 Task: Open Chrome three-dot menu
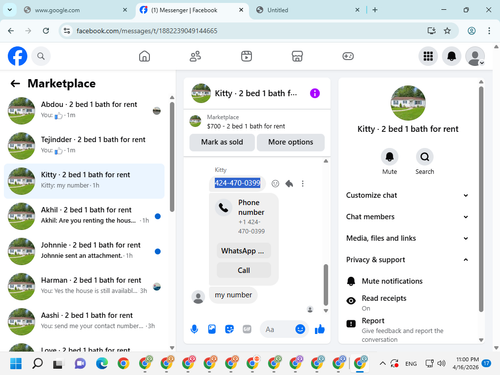489,31
